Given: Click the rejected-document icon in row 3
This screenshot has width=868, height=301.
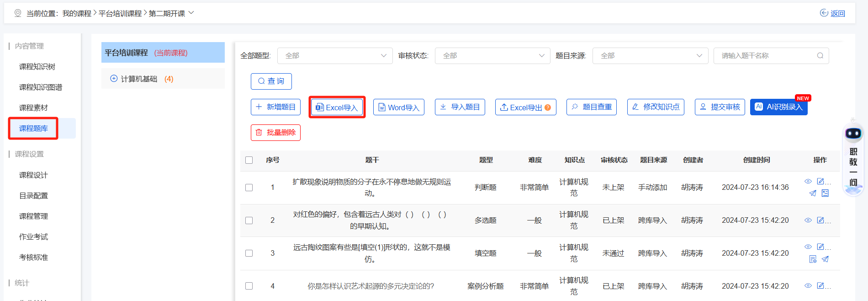Looking at the screenshot, I should tap(813, 259).
